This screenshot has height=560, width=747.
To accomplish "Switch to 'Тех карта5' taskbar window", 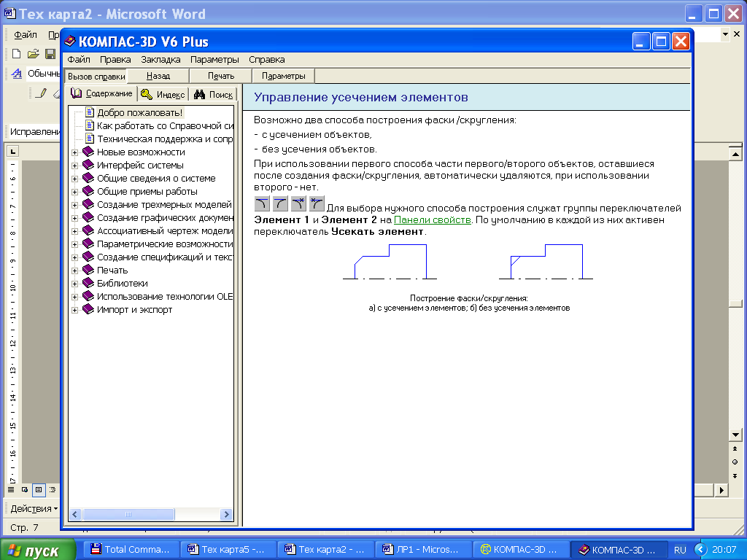I will point(228,550).
